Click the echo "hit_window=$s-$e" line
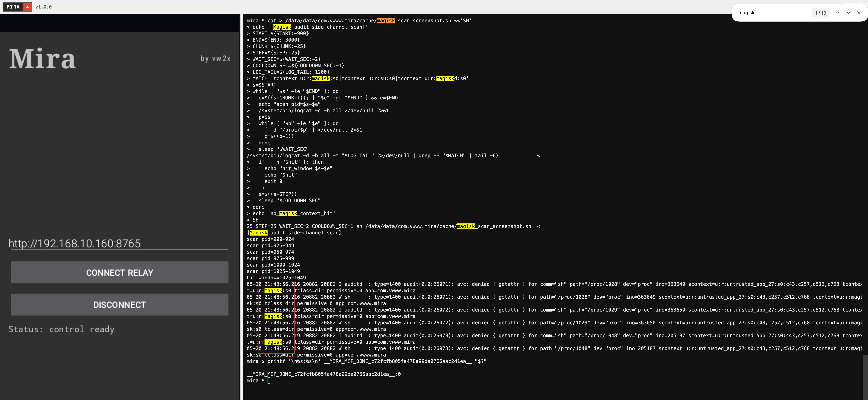This screenshot has height=400, width=868. coord(289,168)
